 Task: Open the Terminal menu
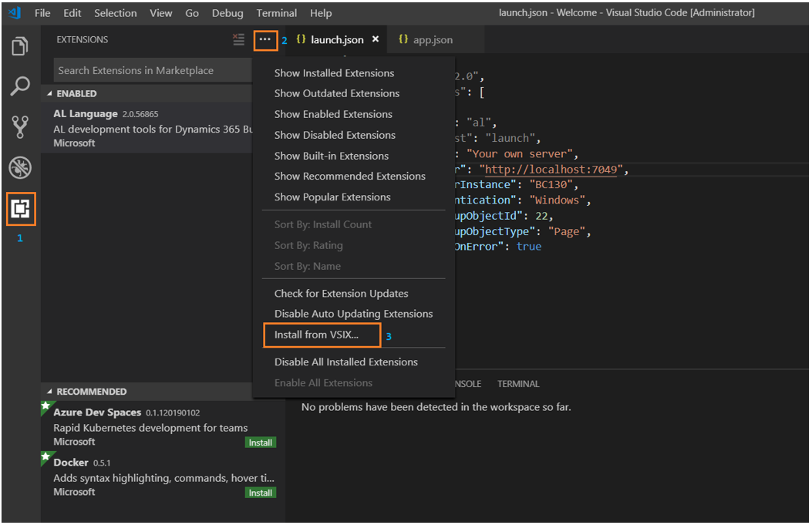point(277,13)
